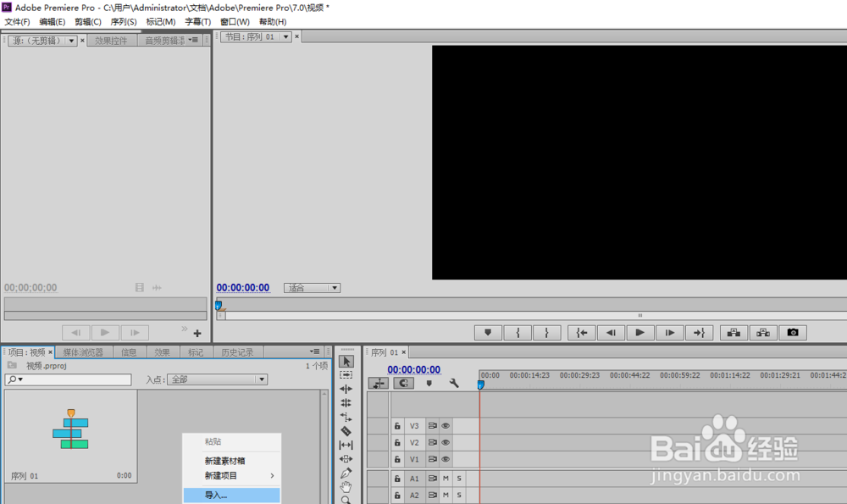
Task: Select the Slide tool
Action: pyautogui.click(x=346, y=459)
